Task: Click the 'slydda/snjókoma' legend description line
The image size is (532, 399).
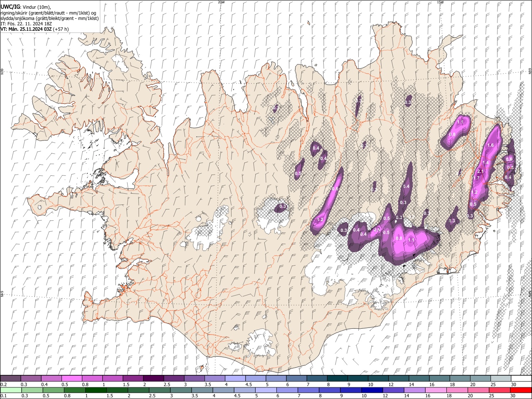Action: pyautogui.click(x=49, y=18)
